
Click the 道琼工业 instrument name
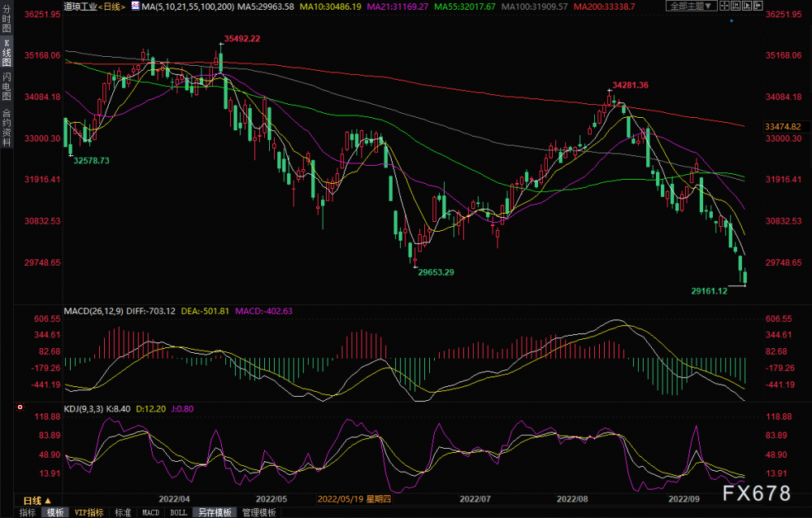(x=80, y=7)
